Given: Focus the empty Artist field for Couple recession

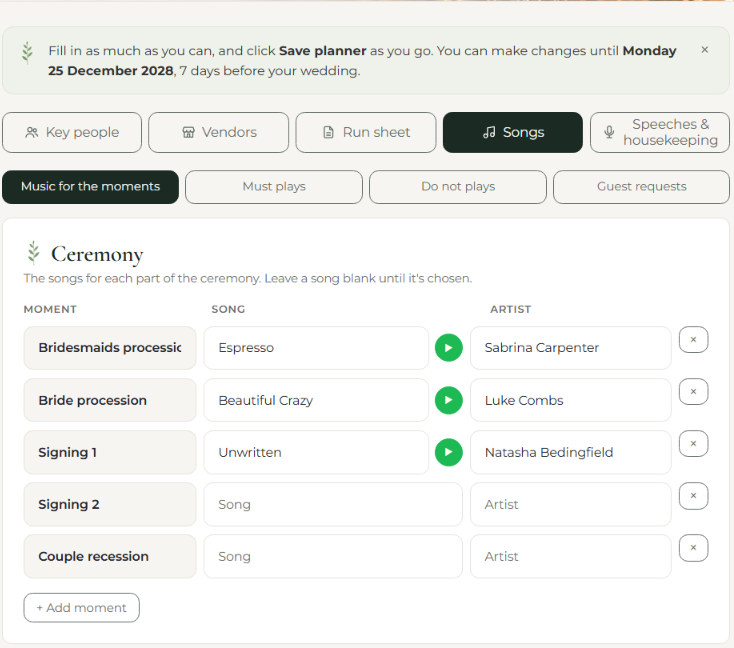Looking at the screenshot, I should (571, 556).
